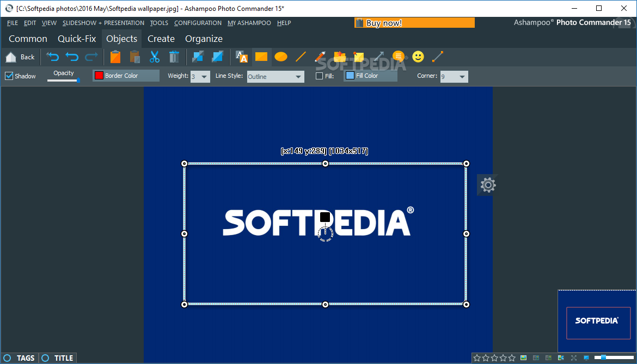The height and width of the screenshot is (364, 637).
Task: Click the black rotation handle on rectangle
Action: (325, 217)
